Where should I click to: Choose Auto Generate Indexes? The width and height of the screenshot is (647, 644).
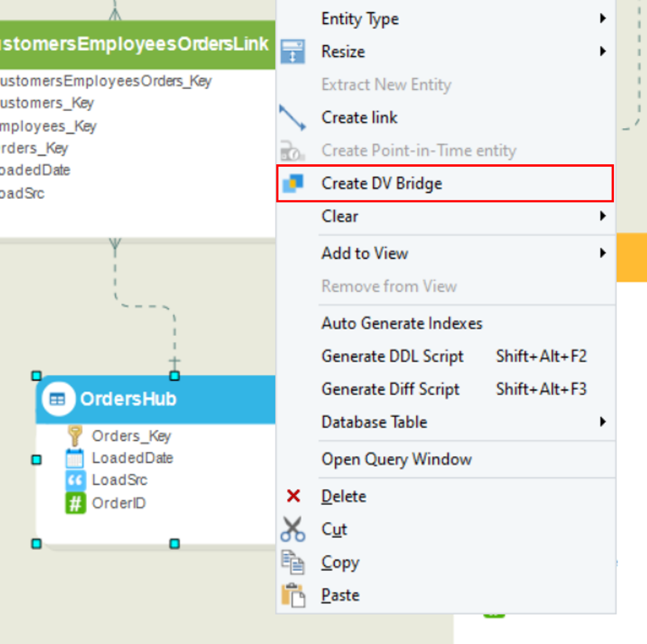tap(402, 324)
